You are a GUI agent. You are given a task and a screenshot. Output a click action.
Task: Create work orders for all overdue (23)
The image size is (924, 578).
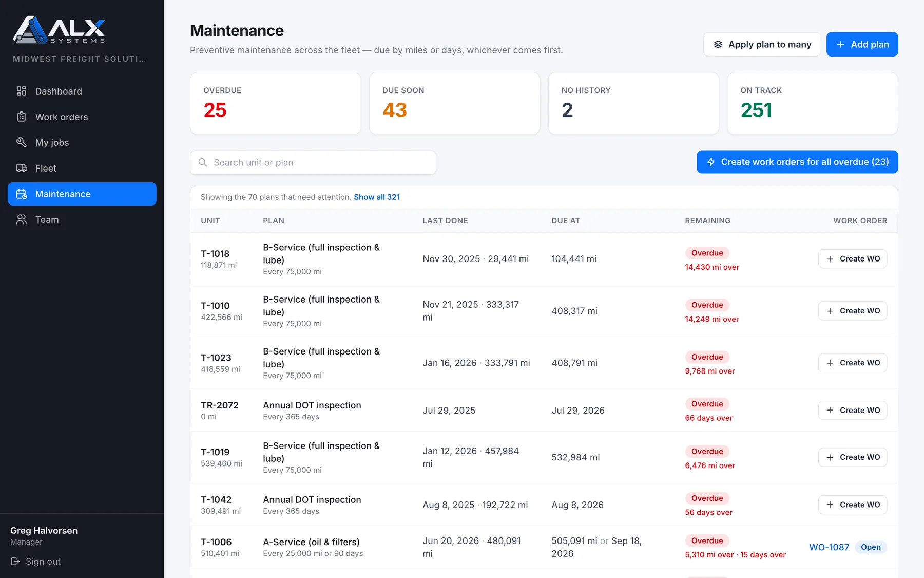pos(797,162)
